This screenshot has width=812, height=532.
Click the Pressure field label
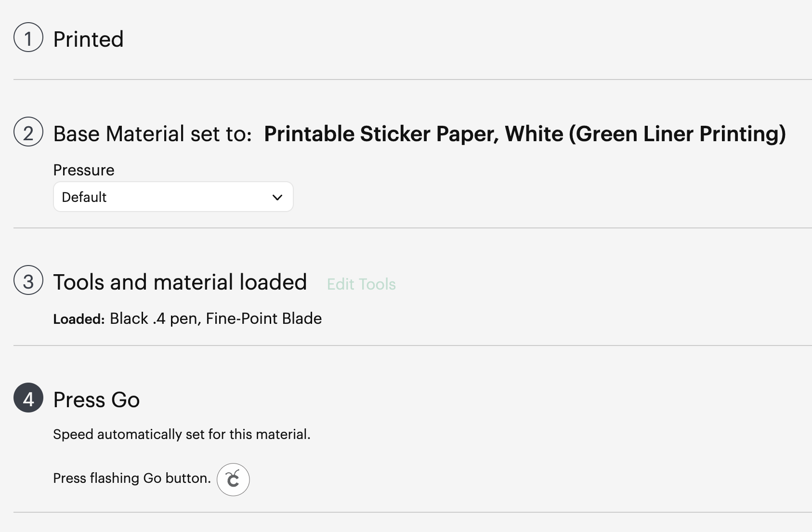click(x=84, y=170)
